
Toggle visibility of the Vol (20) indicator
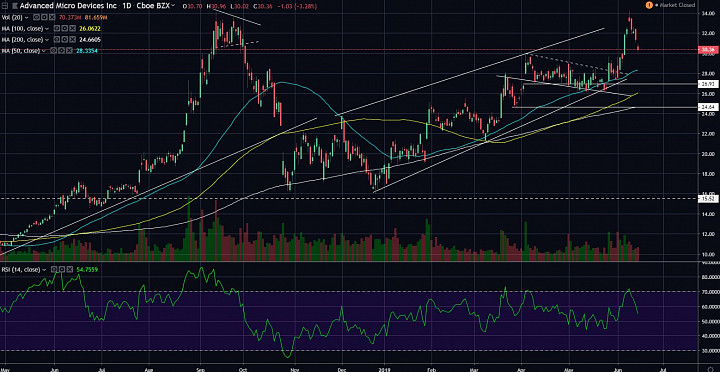(x=36, y=17)
